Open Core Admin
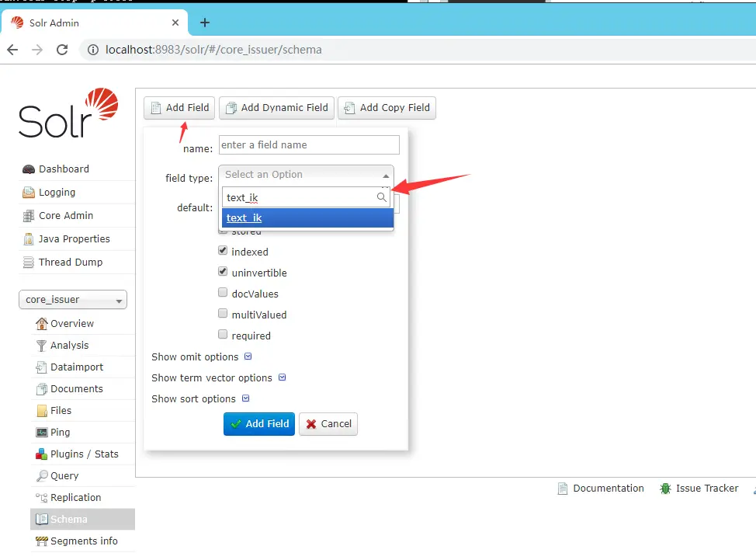756x560 pixels. (66, 216)
